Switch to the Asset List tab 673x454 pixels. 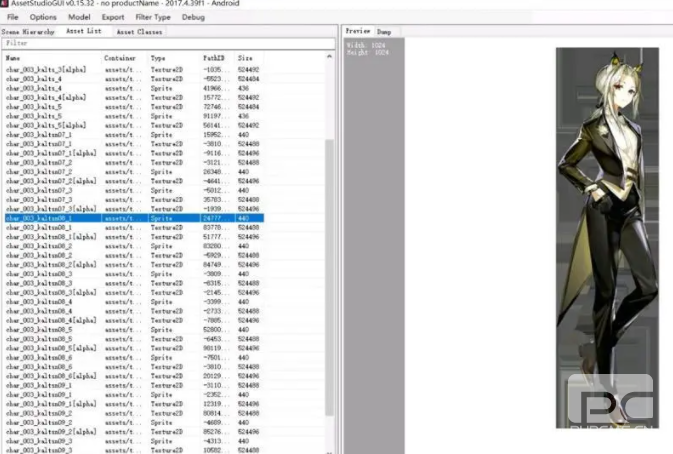point(84,31)
